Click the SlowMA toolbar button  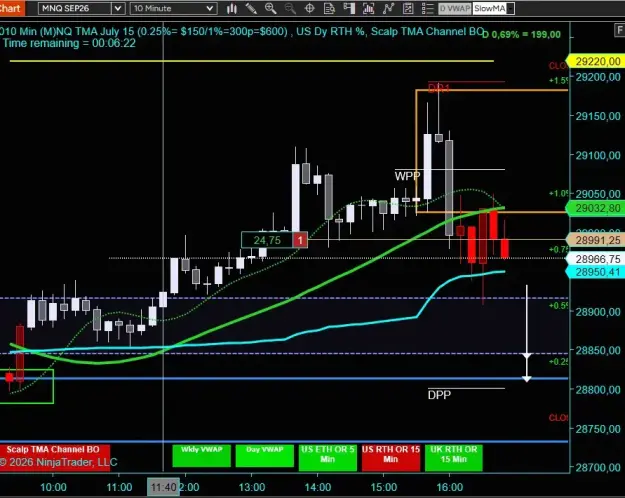pyautogui.click(x=489, y=8)
